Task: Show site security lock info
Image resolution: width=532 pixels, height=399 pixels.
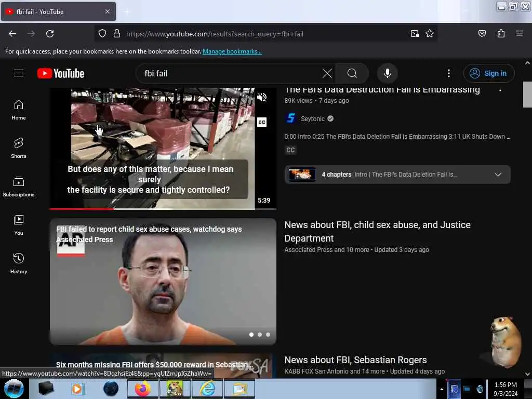Action: point(117,34)
